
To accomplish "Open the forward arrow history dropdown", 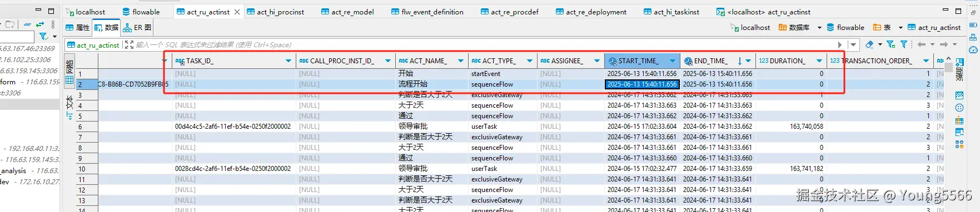I will 954,45.
